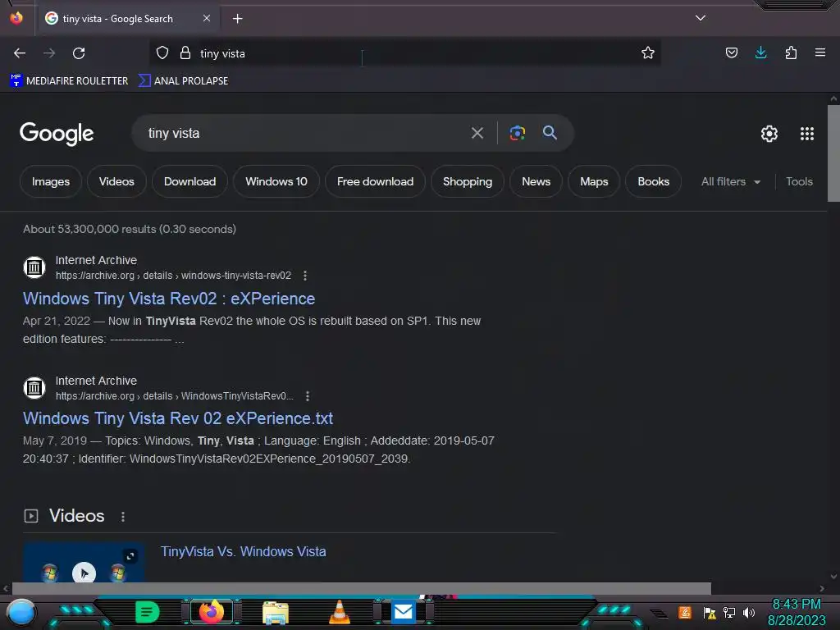Open Videos section more options menu

123,517
